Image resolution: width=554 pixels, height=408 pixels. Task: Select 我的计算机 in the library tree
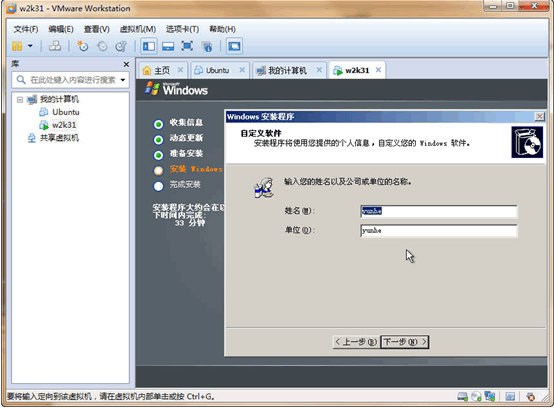click(x=59, y=99)
